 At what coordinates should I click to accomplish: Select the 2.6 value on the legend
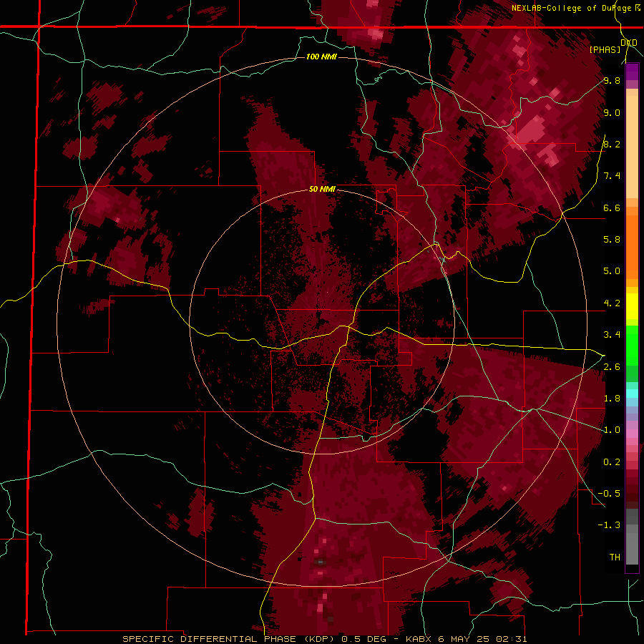tap(612, 367)
